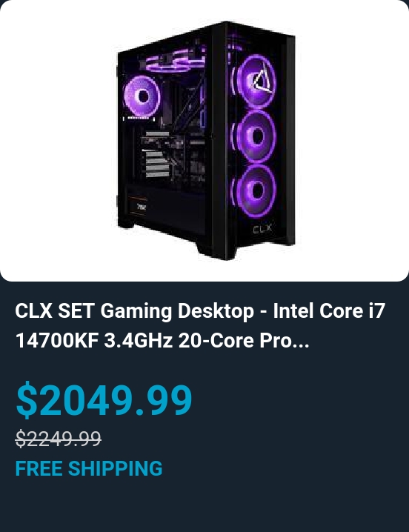
Task: Open the CLX SET Gaming Desktop title link
Action: (x=200, y=325)
